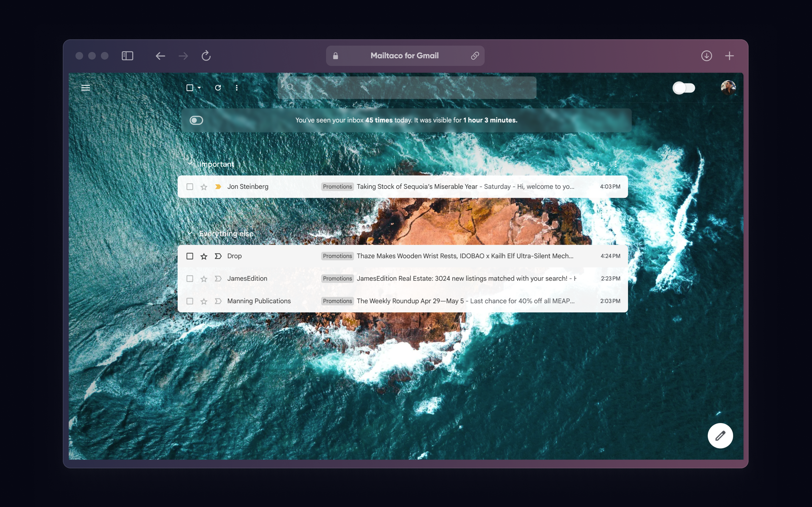Viewport: 812px width, 507px height.
Task: Open the JamesEdition real estate email
Action: click(436, 278)
